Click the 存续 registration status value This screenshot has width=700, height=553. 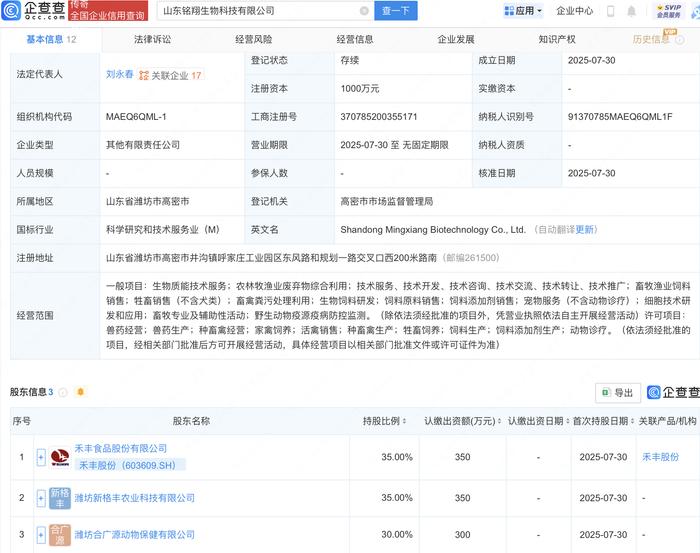click(x=350, y=60)
